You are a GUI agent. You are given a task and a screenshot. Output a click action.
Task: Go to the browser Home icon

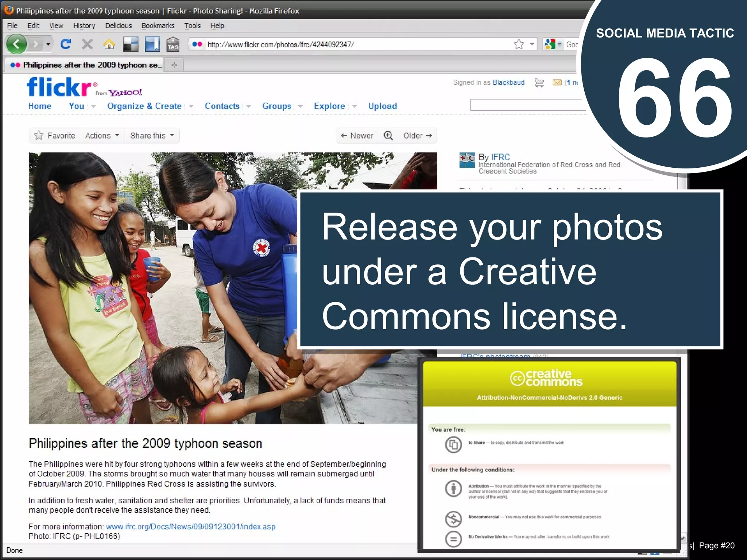pyautogui.click(x=109, y=44)
